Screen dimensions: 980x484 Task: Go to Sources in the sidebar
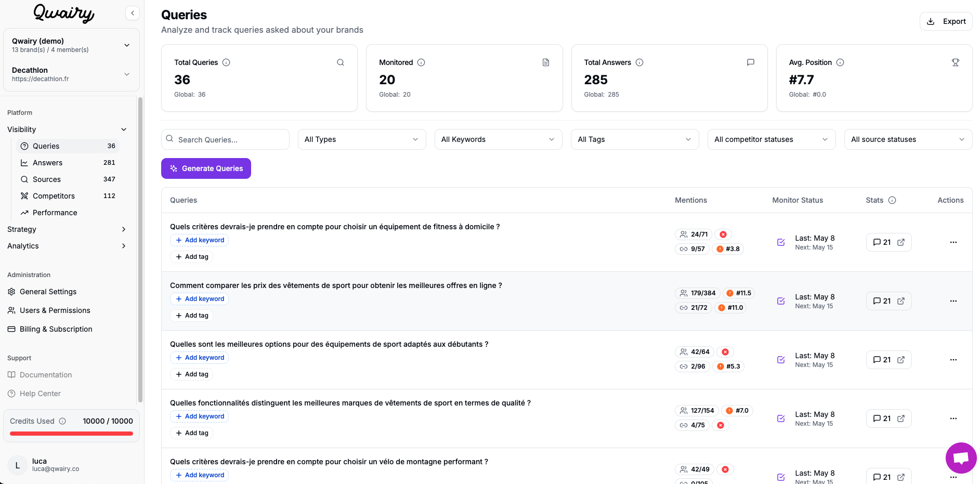pyautogui.click(x=68, y=179)
